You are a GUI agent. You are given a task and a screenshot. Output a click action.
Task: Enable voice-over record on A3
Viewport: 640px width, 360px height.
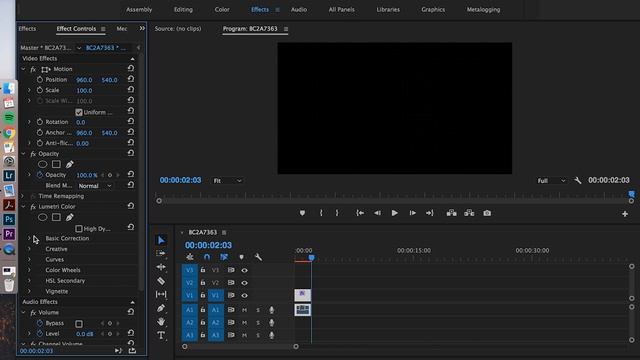[x=271, y=335]
